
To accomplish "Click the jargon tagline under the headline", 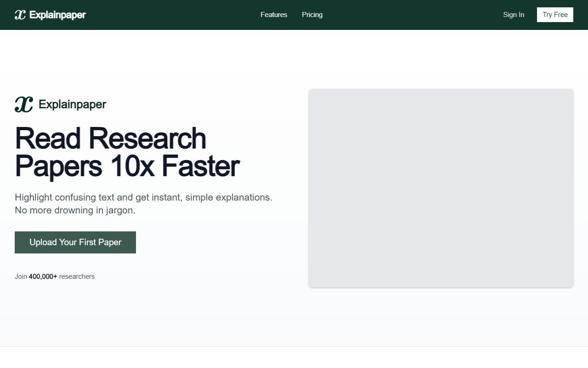I will 143,203.
